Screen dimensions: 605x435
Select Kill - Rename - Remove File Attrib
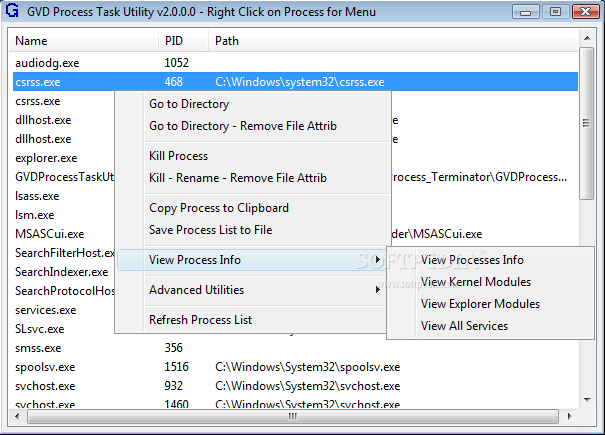coord(238,178)
